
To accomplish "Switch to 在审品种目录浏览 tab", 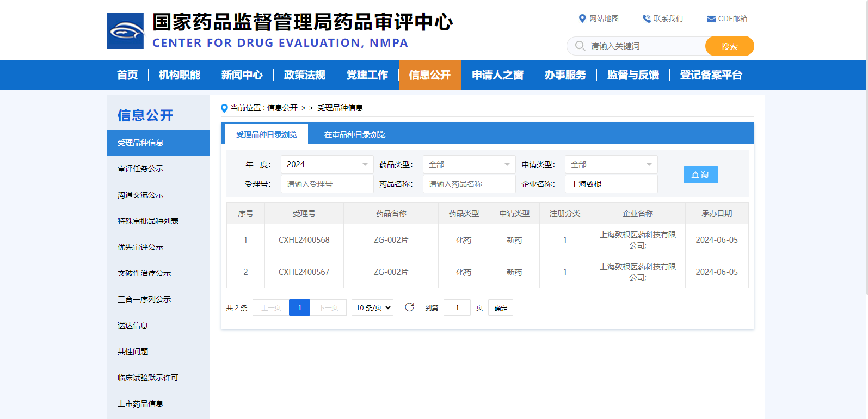I will (x=354, y=134).
